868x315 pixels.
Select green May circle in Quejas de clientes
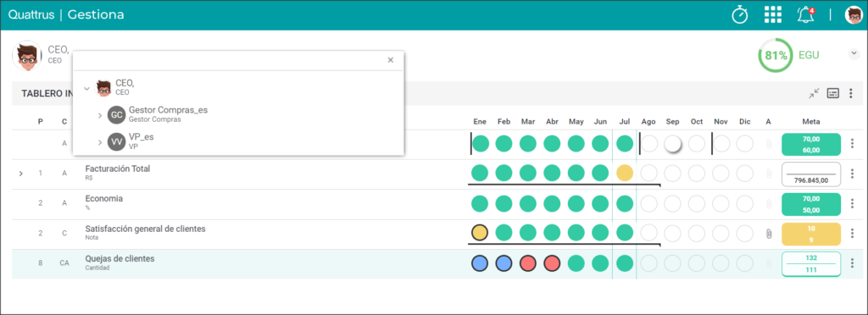coord(576,262)
